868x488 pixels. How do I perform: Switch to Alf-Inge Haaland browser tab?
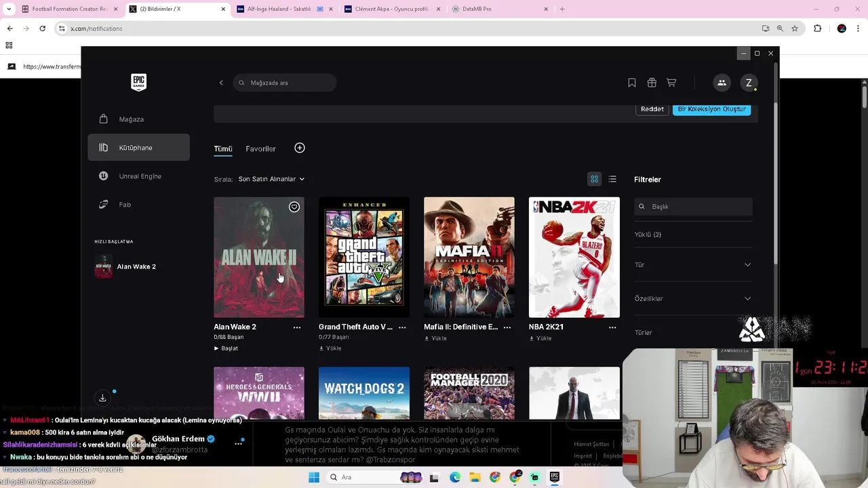click(285, 9)
